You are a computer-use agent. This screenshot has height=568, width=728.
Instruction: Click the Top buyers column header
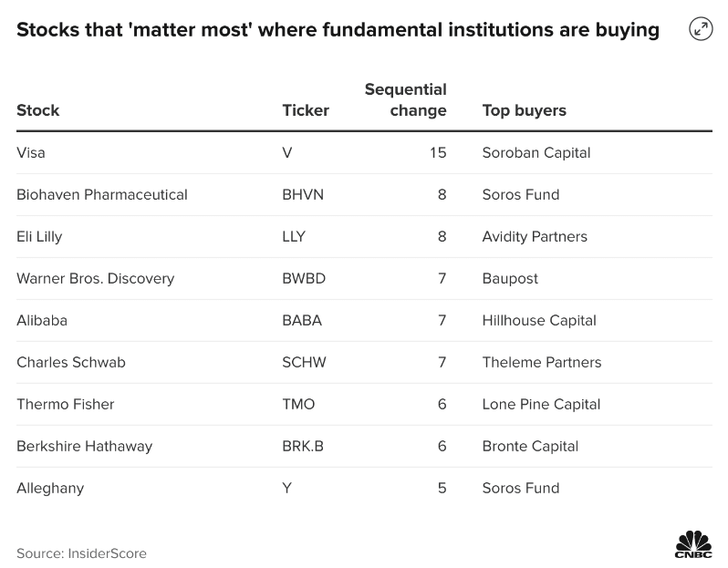pos(525,110)
